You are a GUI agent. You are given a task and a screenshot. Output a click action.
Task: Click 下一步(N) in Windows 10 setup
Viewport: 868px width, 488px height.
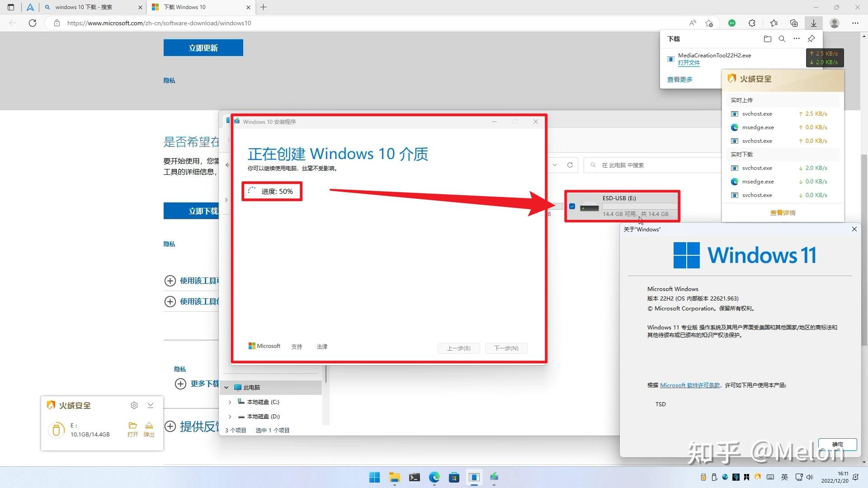point(506,348)
